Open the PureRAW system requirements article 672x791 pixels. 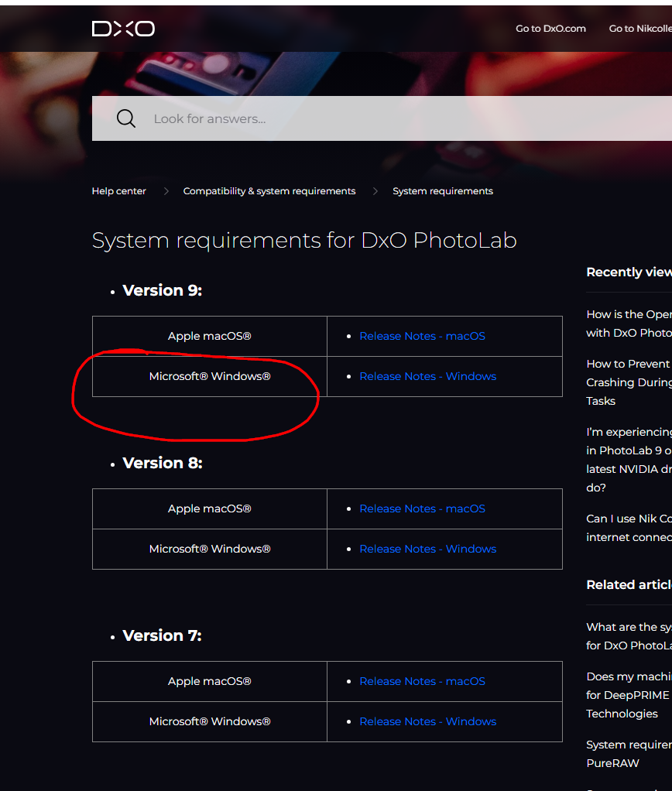pyautogui.click(x=628, y=754)
